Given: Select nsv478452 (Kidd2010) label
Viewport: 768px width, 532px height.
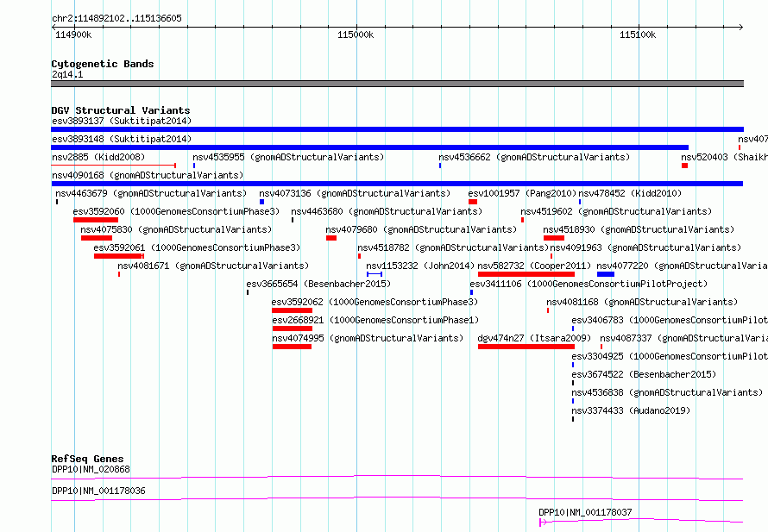Looking at the screenshot, I should pyautogui.click(x=630, y=193).
